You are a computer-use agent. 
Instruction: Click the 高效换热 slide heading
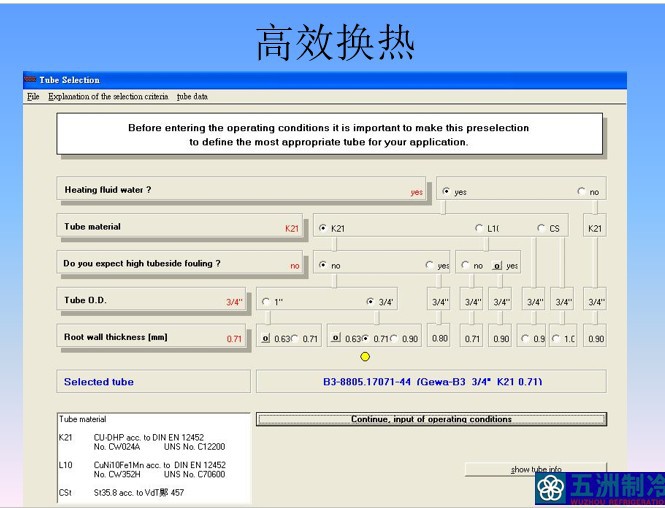[x=335, y=42]
